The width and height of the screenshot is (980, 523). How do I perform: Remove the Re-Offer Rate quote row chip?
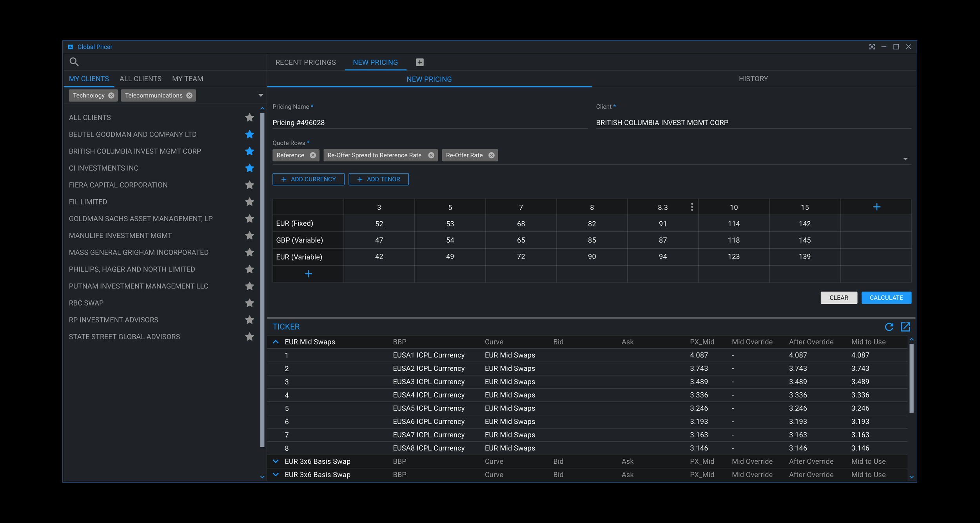(x=491, y=155)
